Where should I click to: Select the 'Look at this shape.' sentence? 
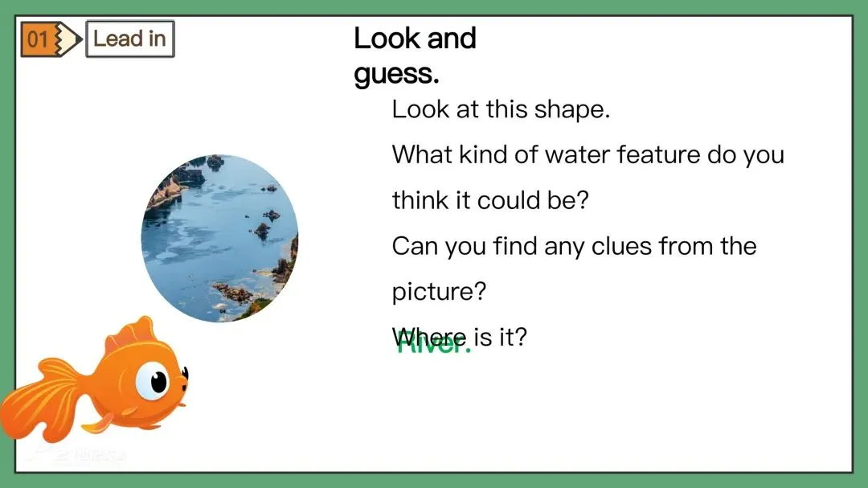[x=501, y=109]
